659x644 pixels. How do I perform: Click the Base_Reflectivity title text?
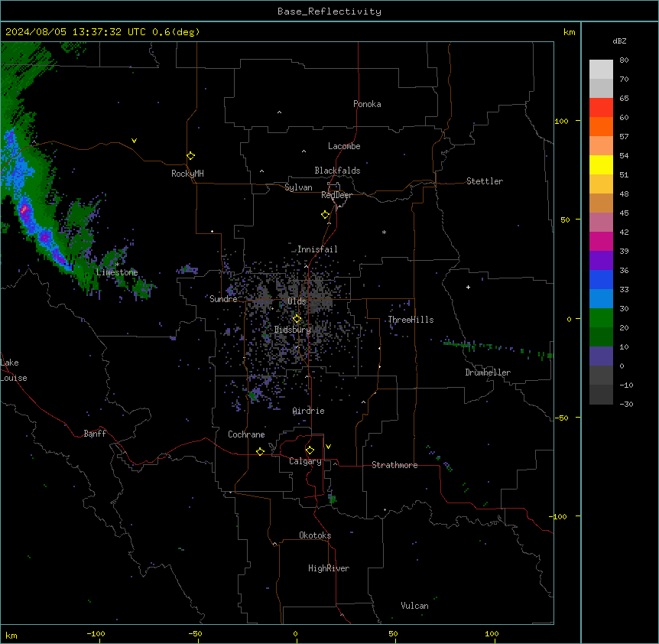[x=329, y=11]
